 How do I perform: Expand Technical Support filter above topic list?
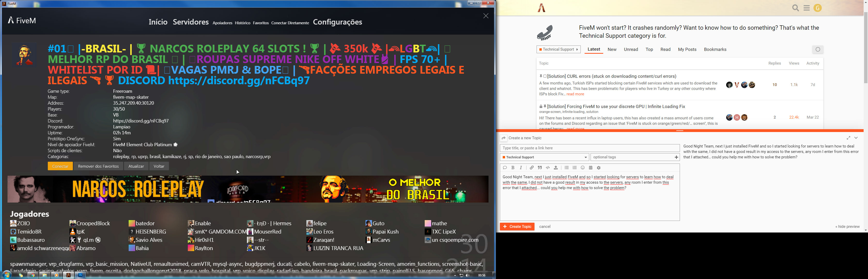(x=558, y=50)
